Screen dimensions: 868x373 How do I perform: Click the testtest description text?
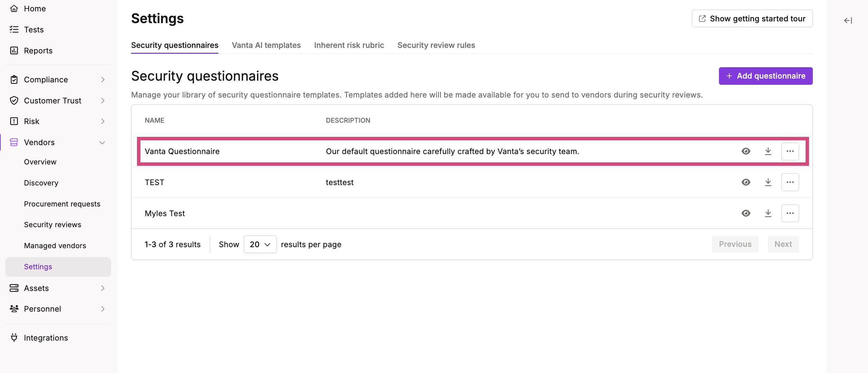point(340,182)
